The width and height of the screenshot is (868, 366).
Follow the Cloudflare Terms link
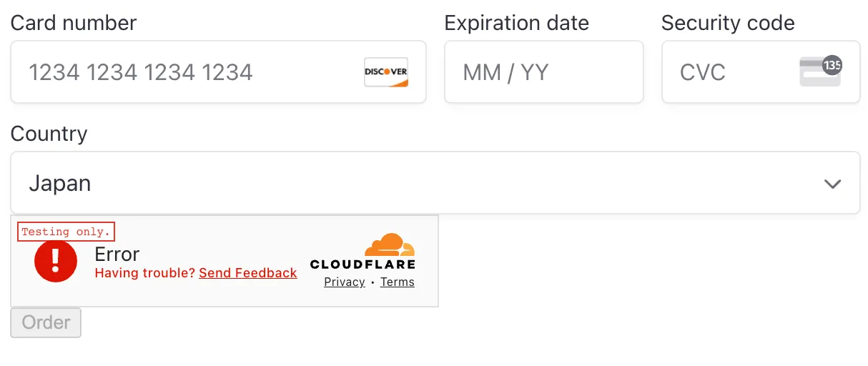pyautogui.click(x=398, y=282)
